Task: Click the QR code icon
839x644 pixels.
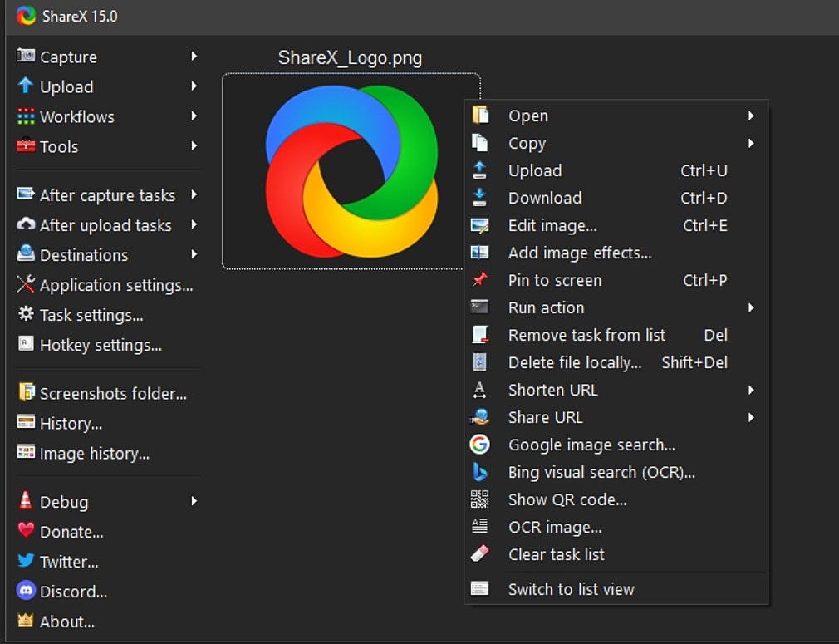Action: (x=479, y=499)
